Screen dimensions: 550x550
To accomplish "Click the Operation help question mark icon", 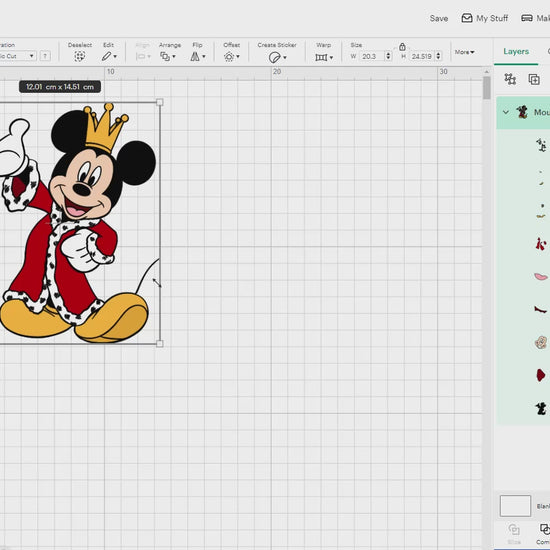I will 45,56.
